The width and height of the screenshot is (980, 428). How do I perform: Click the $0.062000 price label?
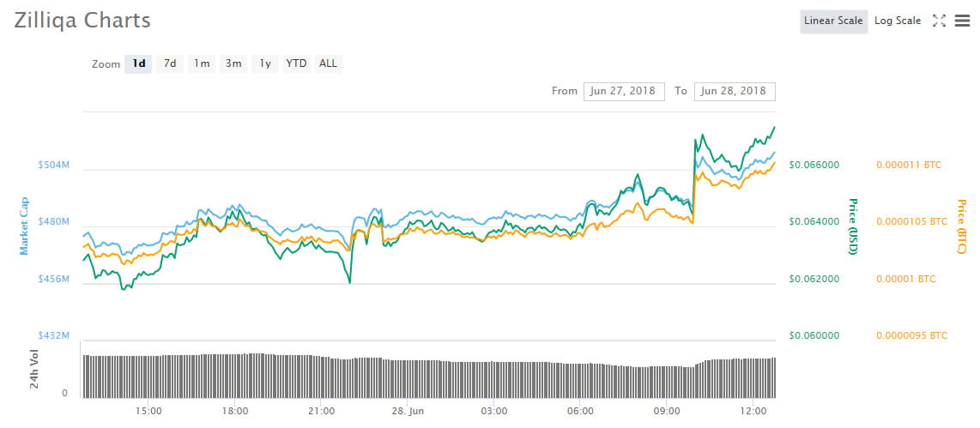(814, 279)
